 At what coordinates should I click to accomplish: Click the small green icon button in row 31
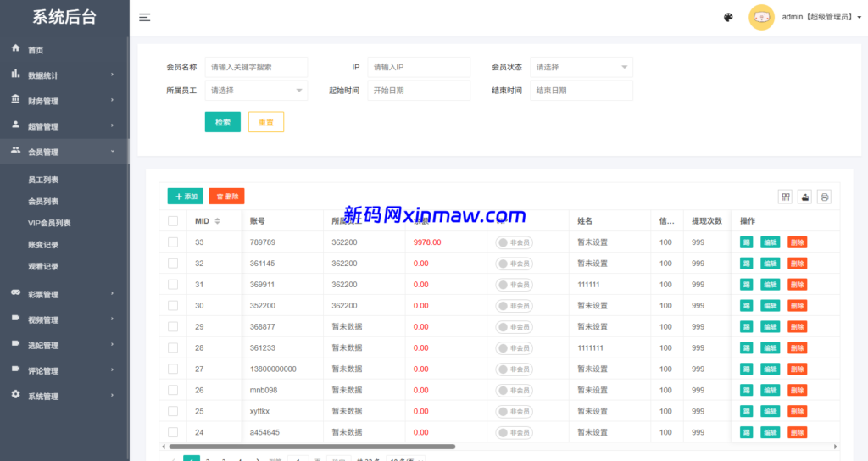pyautogui.click(x=746, y=285)
